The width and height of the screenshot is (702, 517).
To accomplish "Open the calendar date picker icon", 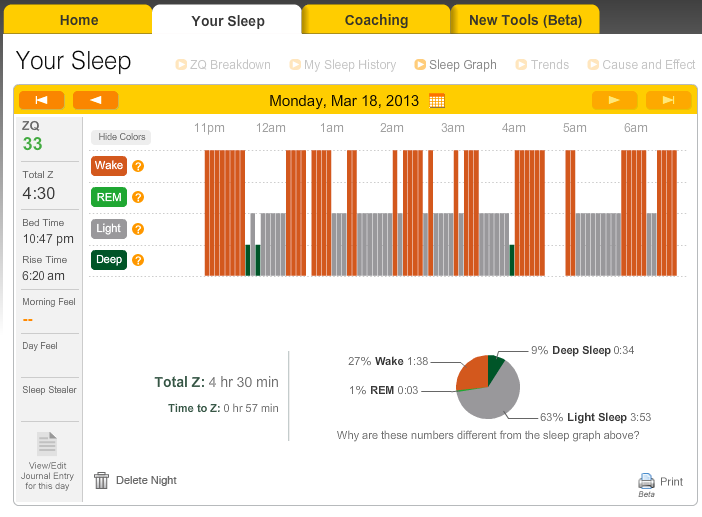I will (437, 100).
